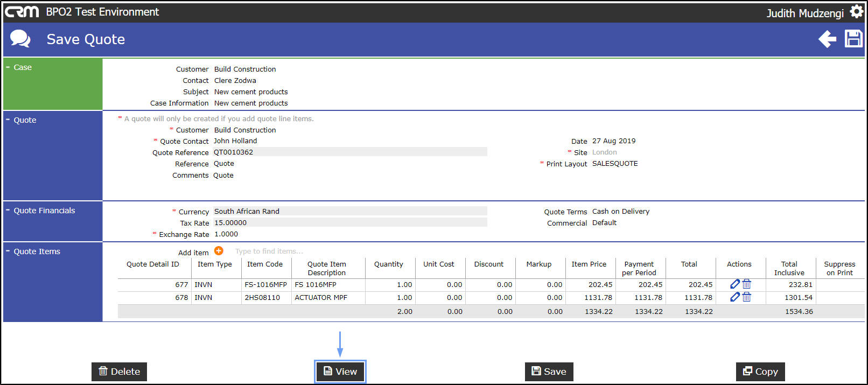Click the 'Type to find items' field
Viewport: 868px width, 385px height.
tap(269, 251)
